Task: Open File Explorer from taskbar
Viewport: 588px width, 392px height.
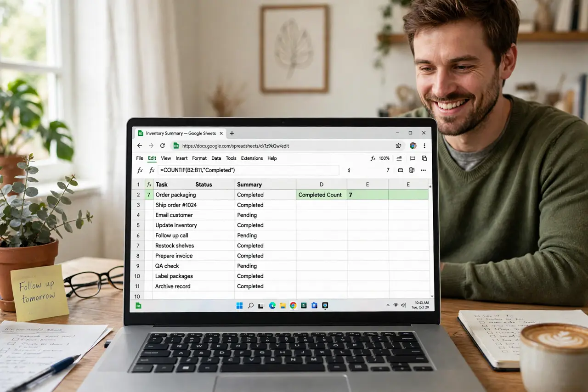Action: (283, 305)
